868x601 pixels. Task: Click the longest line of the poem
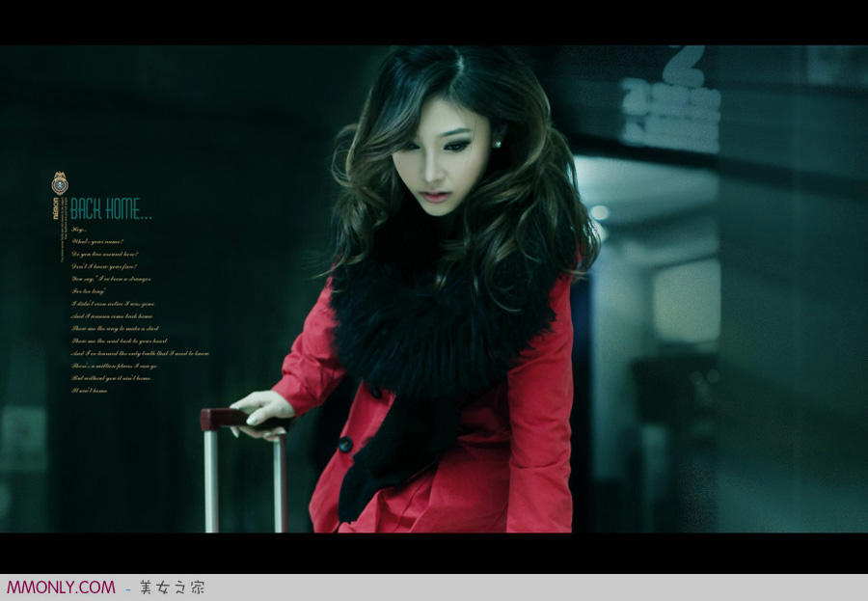pos(140,353)
